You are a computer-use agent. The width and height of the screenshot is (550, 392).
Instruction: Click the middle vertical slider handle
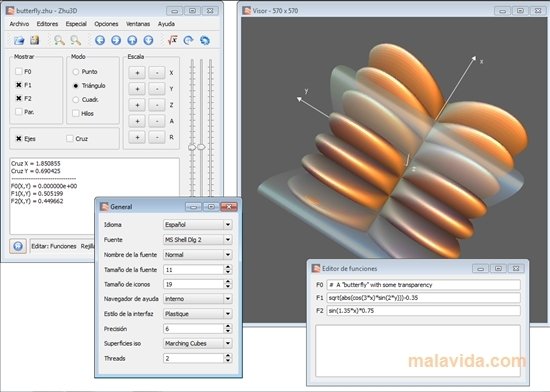(x=201, y=147)
